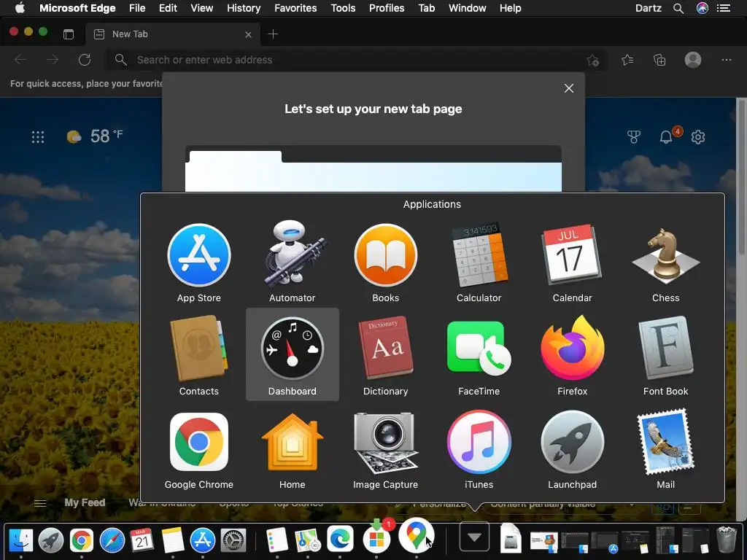Open Edge app launcher grid icon
The height and width of the screenshot is (560, 747).
tap(38, 137)
